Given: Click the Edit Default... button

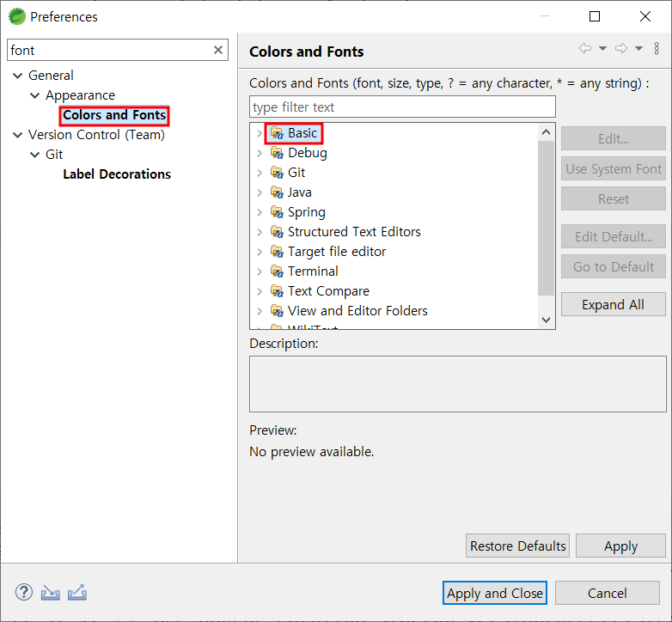Looking at the screenshot, I should (x=614, y=236).
